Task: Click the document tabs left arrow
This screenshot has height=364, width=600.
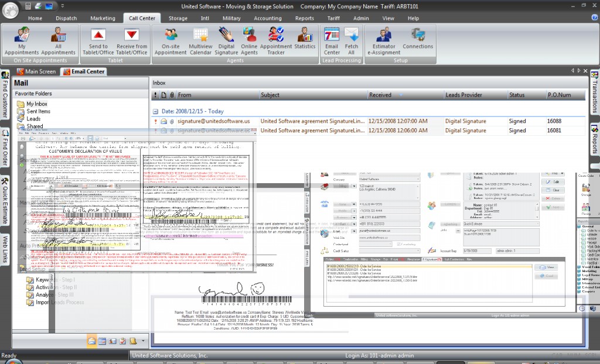Action: click(x=572, y=71)
